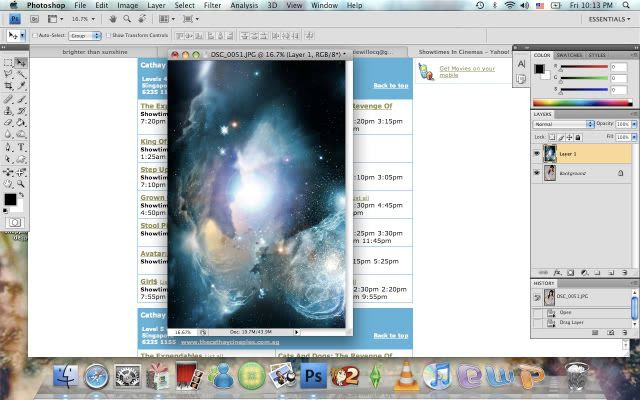Select the Eyedropper tool
Viewport: 640px width, 400px height.
tap(20, 86)
